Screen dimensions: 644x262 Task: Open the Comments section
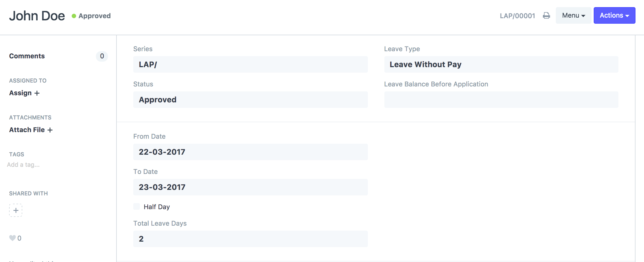[27, 56]
